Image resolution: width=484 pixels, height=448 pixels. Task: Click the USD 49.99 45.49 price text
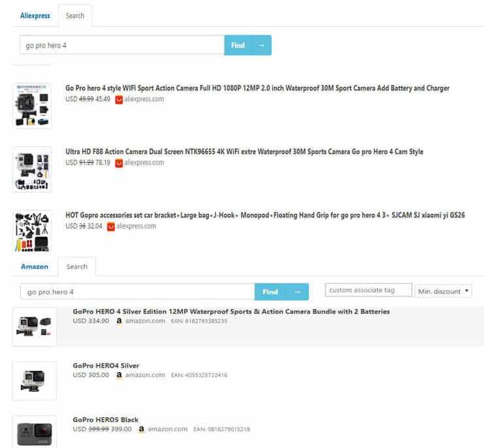88,99
